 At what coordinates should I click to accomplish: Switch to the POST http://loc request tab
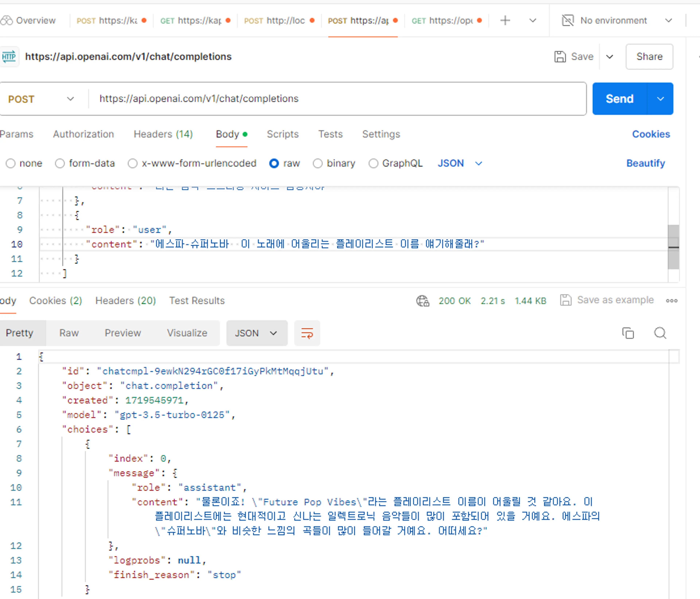tap(279, 21)
